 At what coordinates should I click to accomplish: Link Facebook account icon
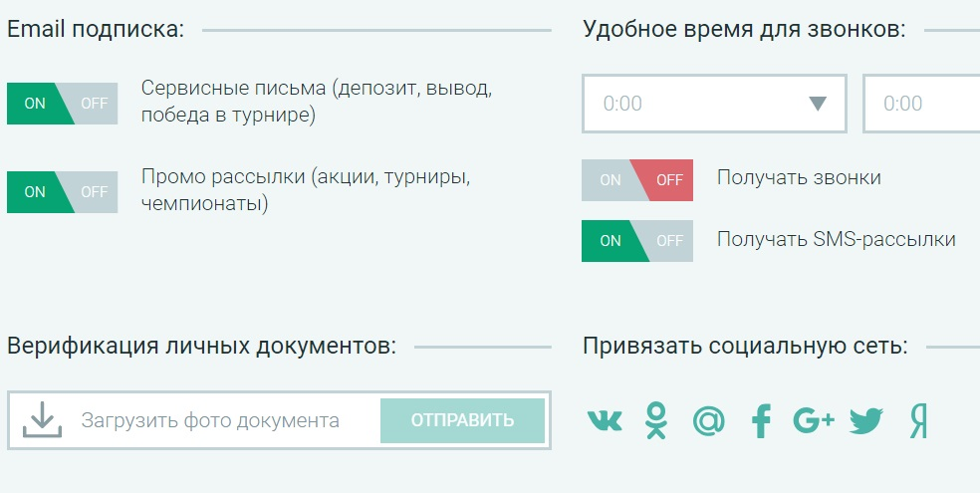761,421
